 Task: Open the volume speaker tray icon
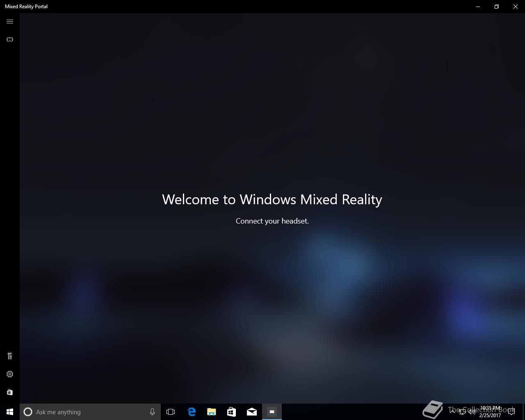[472, 412]
